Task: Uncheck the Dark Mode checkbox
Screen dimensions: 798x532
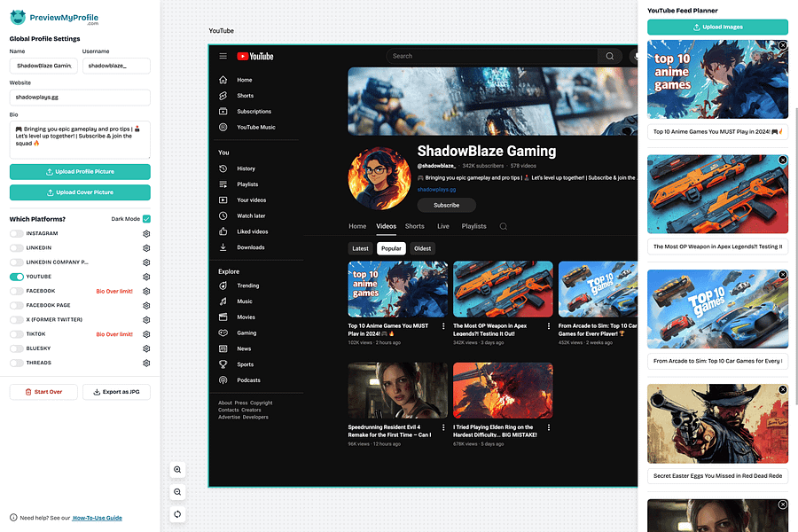Action: (x=146, y=219)
